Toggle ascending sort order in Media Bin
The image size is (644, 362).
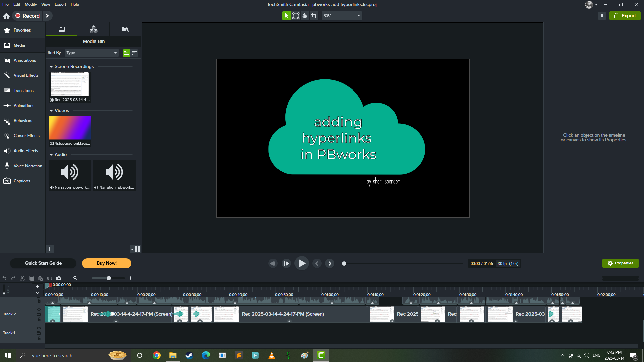pyautogui.click(x=126, y=53)
